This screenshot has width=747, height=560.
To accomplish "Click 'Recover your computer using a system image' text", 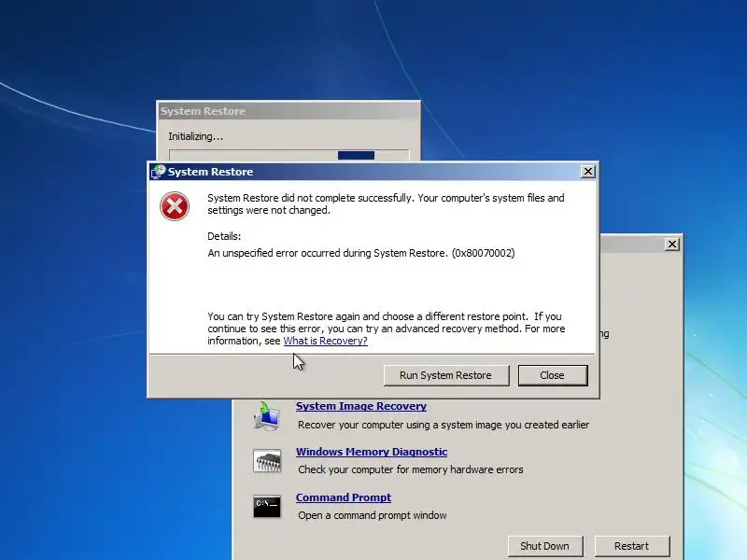I will tap(444, 425).
